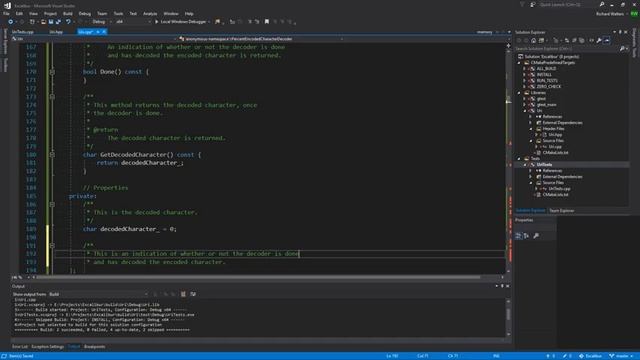Click the Search Solution Explorer input field

tap(567, 49)
